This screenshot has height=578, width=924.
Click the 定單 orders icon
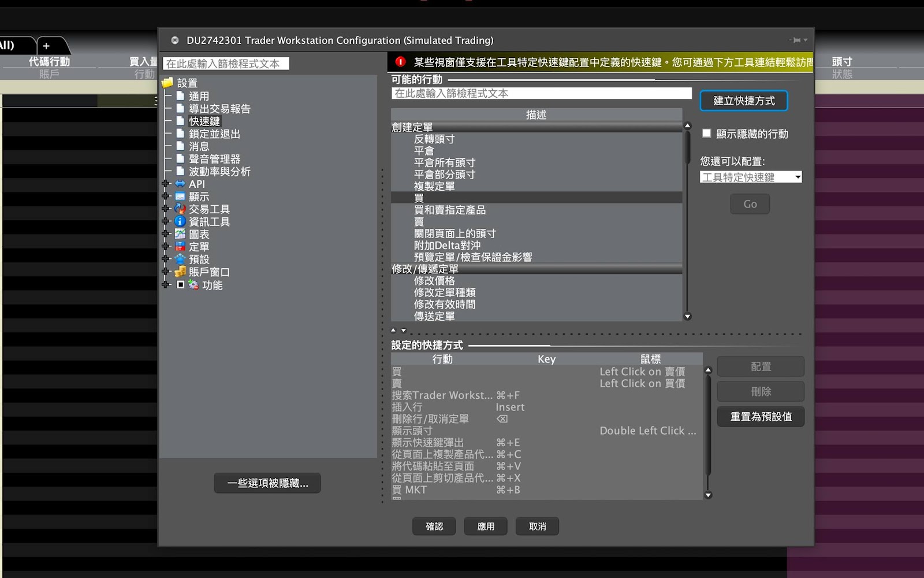coord(180,246)
